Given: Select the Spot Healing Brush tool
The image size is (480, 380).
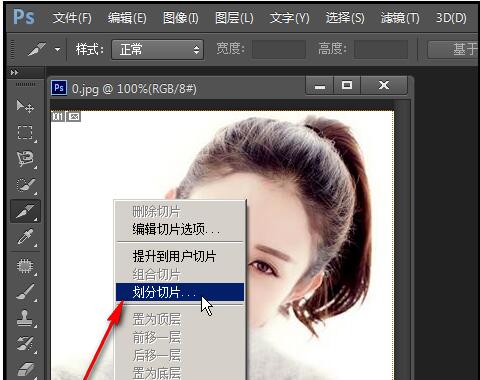Looking at the screenshot, I should point(26,266).
